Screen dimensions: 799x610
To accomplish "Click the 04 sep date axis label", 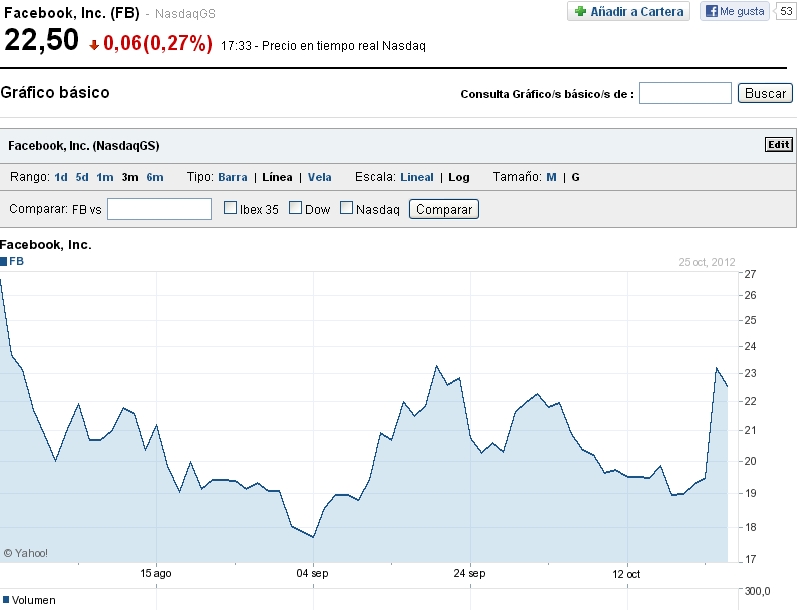I will pos(312,574).
